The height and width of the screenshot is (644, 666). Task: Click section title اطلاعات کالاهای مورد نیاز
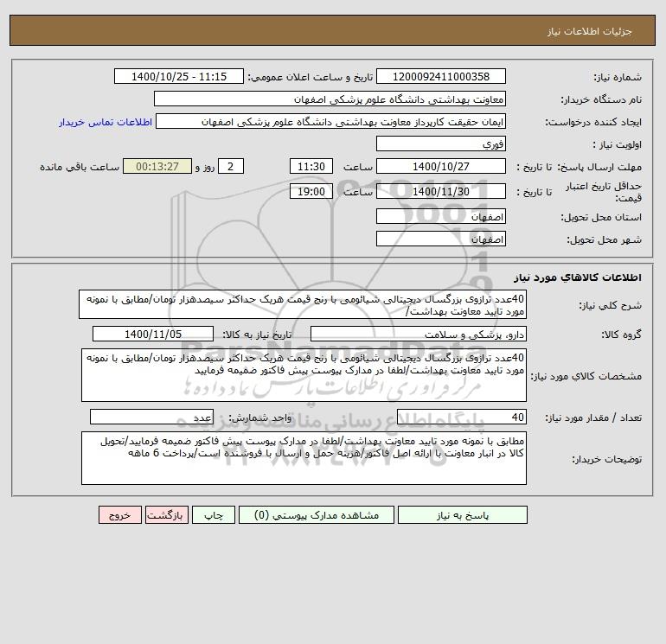point(578,277)
